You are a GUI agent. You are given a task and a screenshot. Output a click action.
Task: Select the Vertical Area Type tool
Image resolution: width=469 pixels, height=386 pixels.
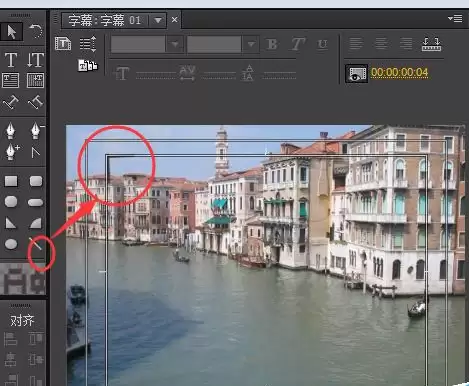pyautogui.click(x=35, y=81)
